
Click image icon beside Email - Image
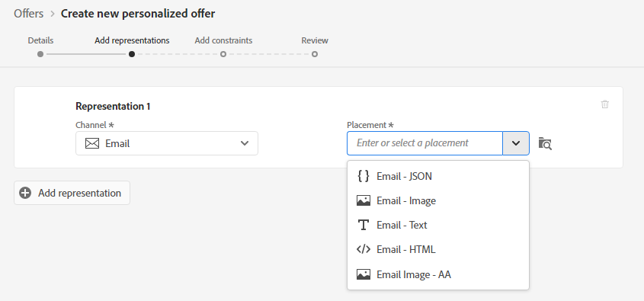(x=364, y=201)
